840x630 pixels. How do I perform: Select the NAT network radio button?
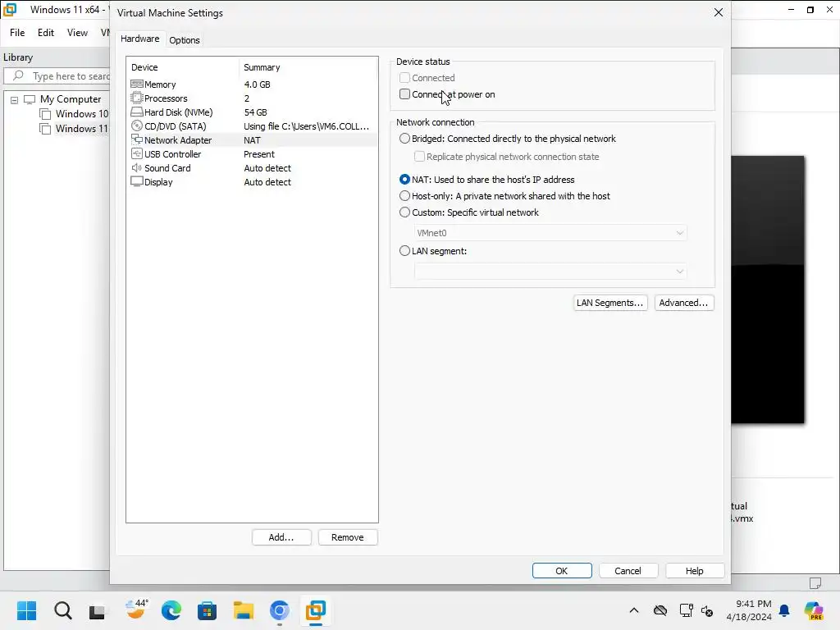pos(405,180)
